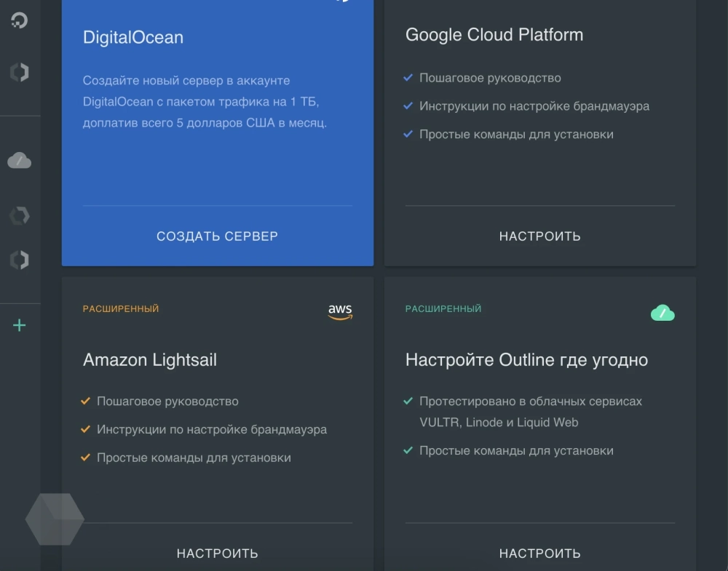728x571 pixels.
Task: Click the DigitalOcean logo in the sidebar
Action: pos(20,20)
